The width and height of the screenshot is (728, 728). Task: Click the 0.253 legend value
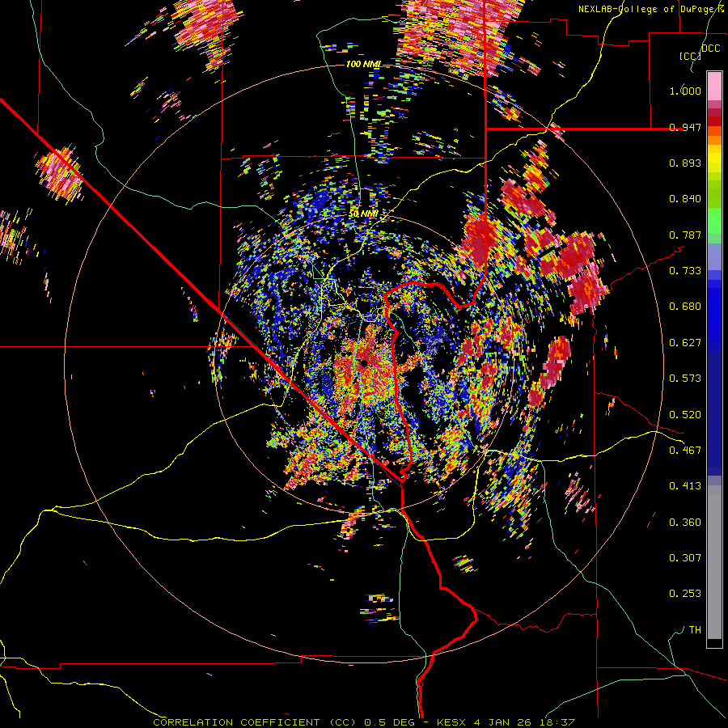[685, 594]
